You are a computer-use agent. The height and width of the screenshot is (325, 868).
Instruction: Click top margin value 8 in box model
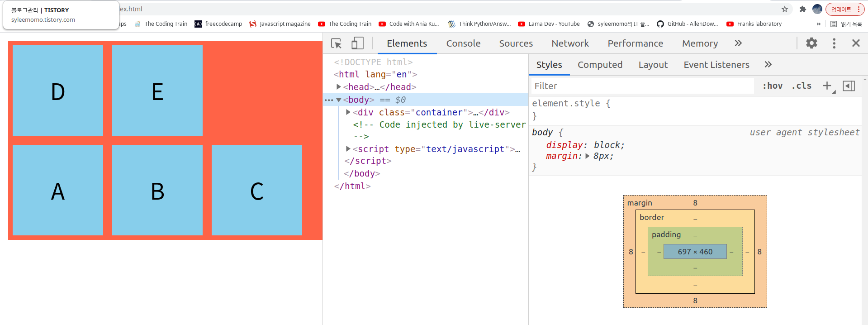coord(695,203)
